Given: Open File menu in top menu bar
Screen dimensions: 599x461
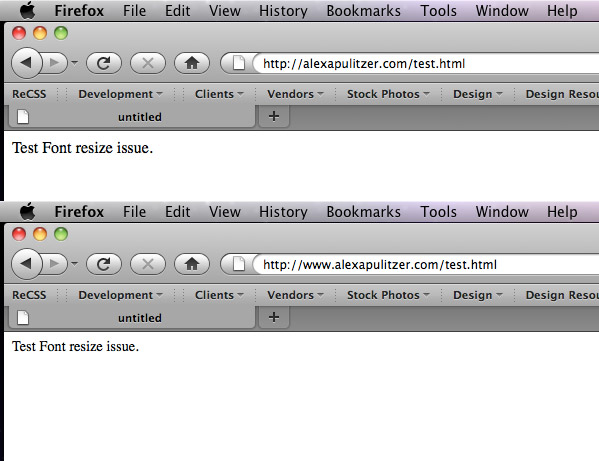Looking at the screenshot, I should point(134,11).
